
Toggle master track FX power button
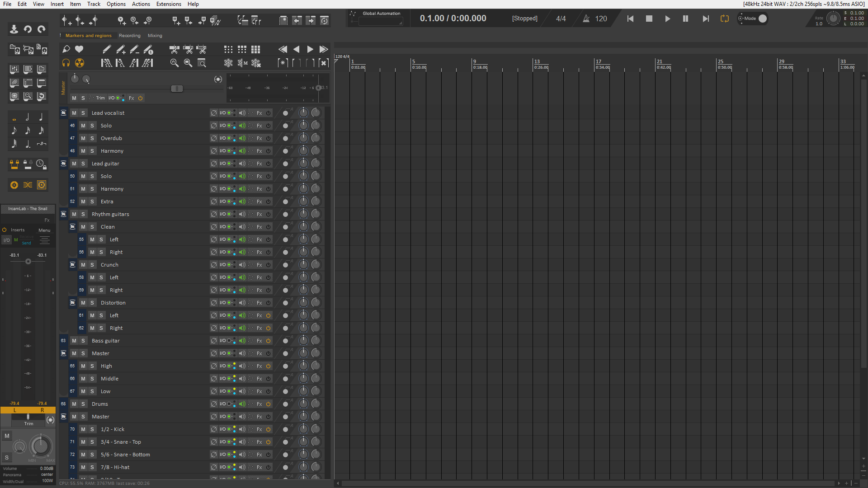coord(140,98)
